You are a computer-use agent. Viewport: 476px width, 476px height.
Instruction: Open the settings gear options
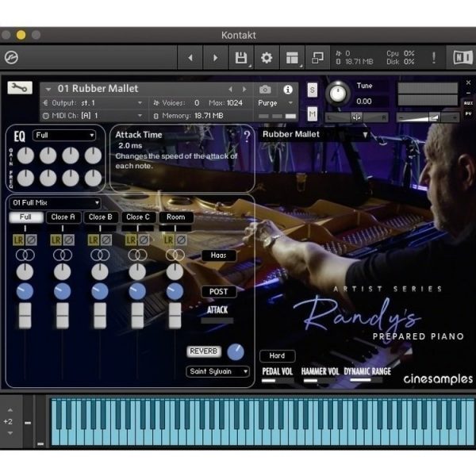coord(267,58)
